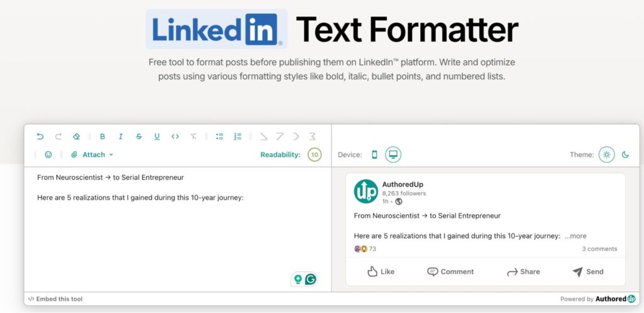Place cursor in the post text editor
644x313 pixels.
tap(177, 229)
